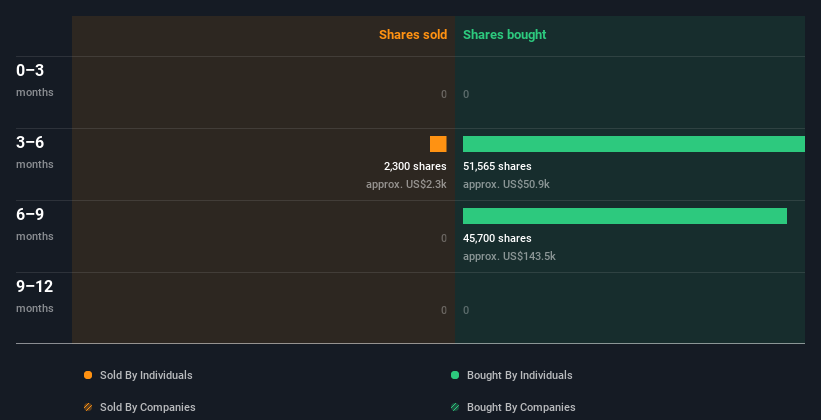This screenshot has width=821, height=420.
Task: Click the 3–6 months row label
Action: [35, 152]
